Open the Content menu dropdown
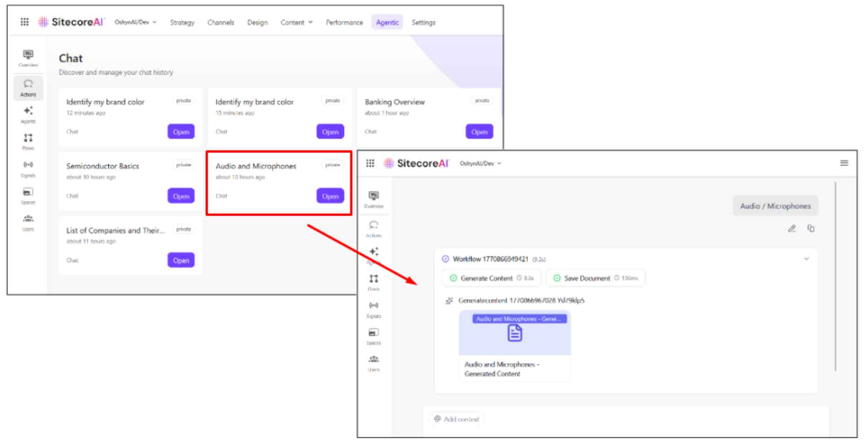The width and height of the screenshot is (868, 446). click(x=296, y=22)
